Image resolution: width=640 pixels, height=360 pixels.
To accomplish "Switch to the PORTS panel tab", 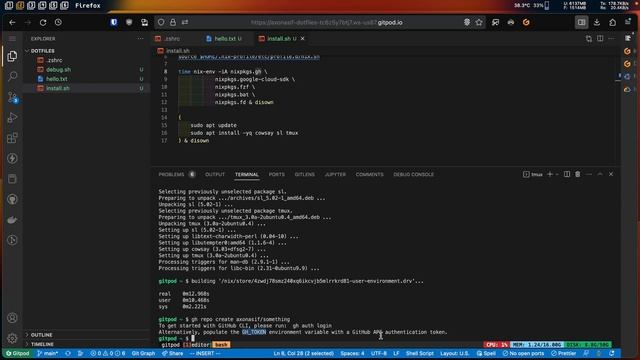I will (x=276, y=174).
